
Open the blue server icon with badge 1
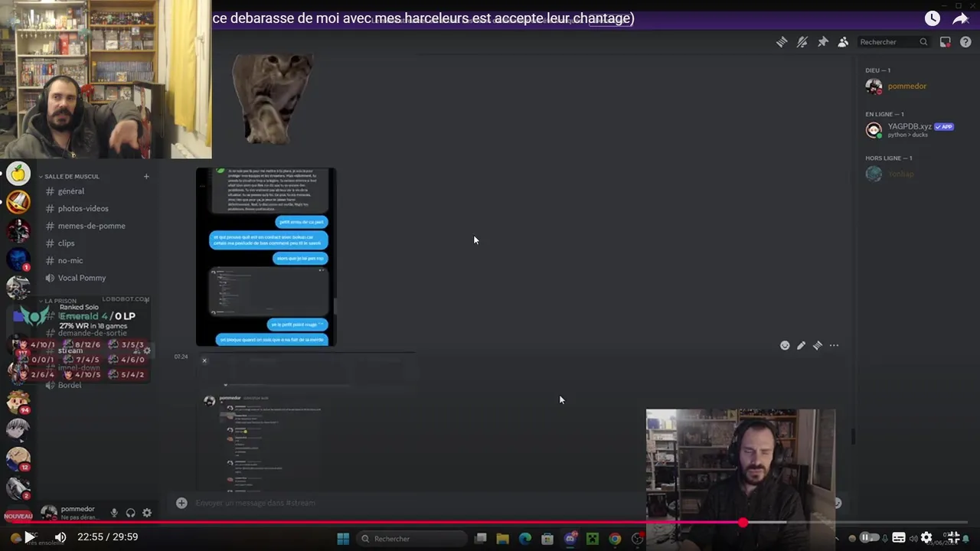pos(18,259)
